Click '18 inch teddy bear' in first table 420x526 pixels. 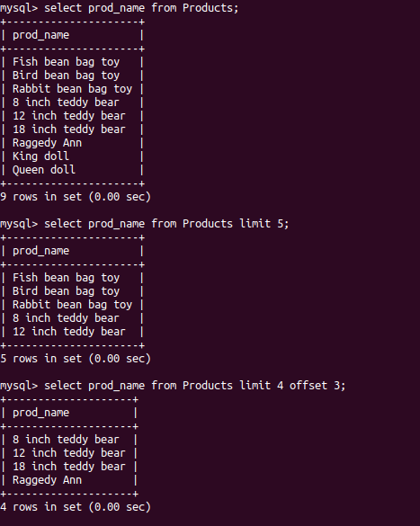point(69,129)
